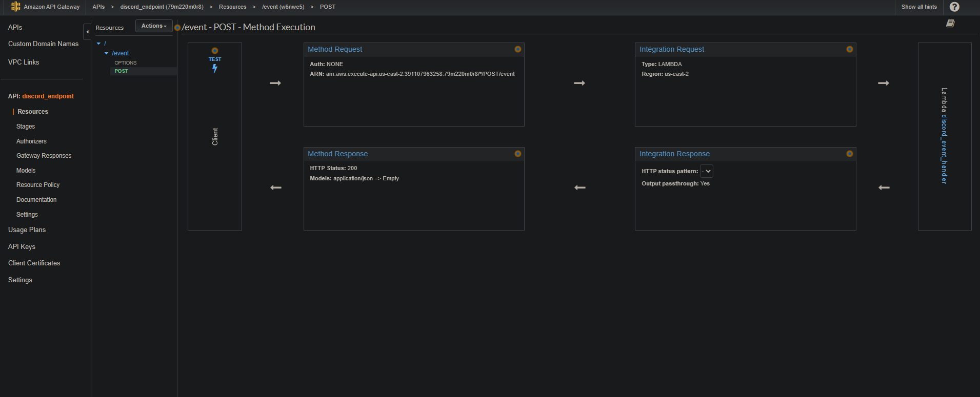Click APIs in the breadcrumb
Image resolution: width=980 pixels, height=397 pixels.
(98, 7)
